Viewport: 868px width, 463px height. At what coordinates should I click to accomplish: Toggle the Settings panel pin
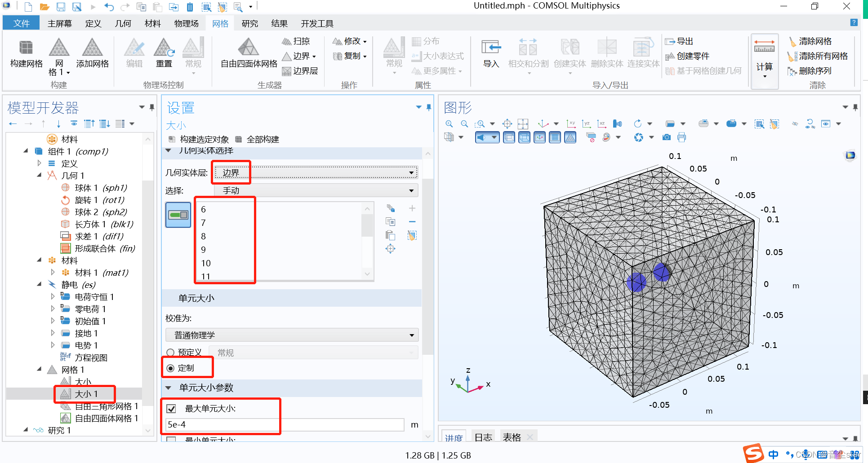(429, 107)
